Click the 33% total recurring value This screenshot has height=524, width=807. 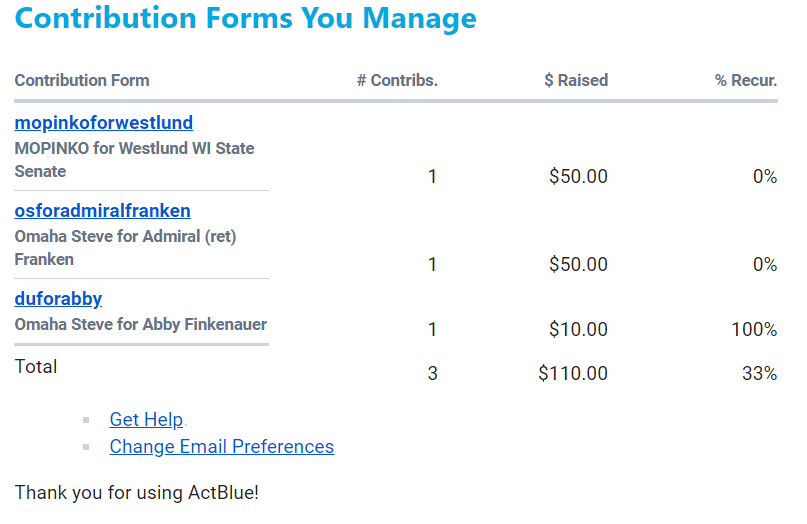[759, 374]
